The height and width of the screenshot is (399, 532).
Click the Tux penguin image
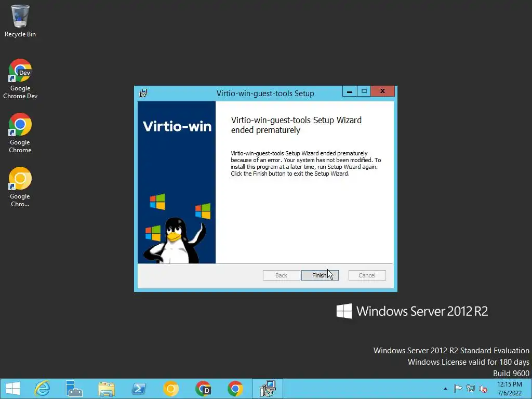(175, 240)
